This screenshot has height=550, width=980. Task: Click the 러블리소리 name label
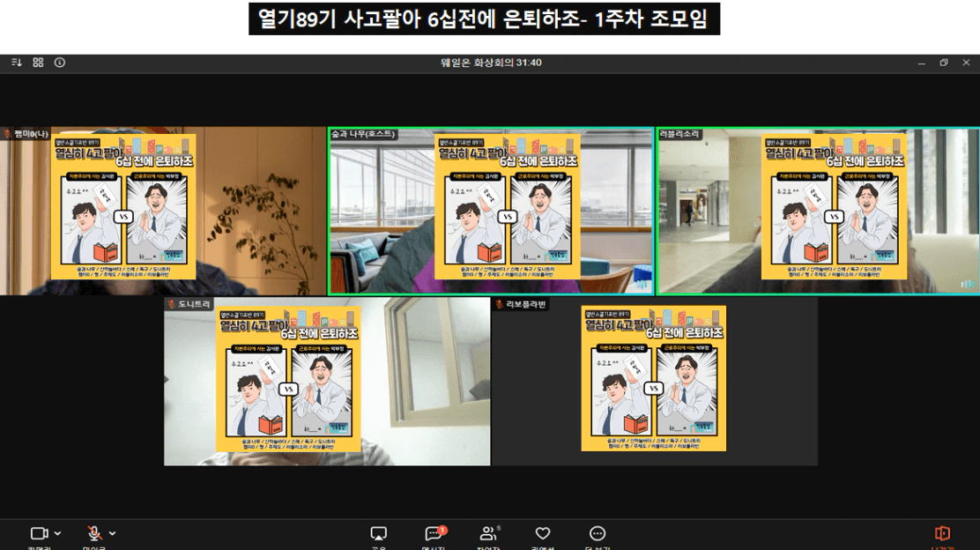pyautogui.click(x=679, y=134)
